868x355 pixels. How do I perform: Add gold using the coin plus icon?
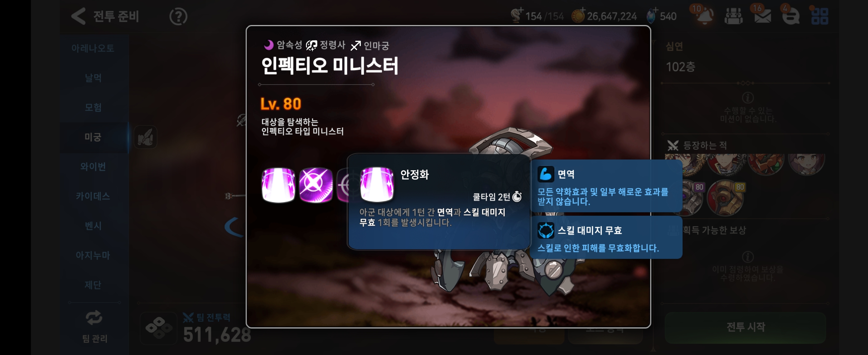(x=578, y=15)
